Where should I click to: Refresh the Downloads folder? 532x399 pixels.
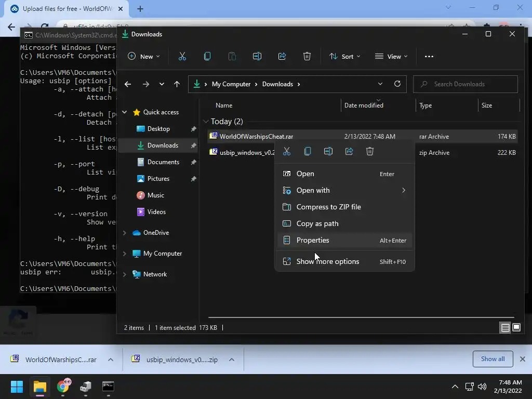coord(397,84)
